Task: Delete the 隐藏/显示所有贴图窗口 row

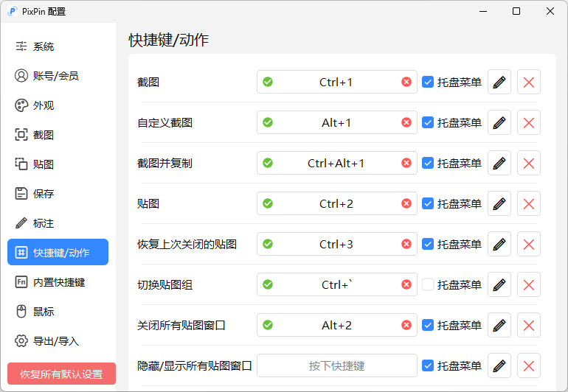Action: point(529,365)
